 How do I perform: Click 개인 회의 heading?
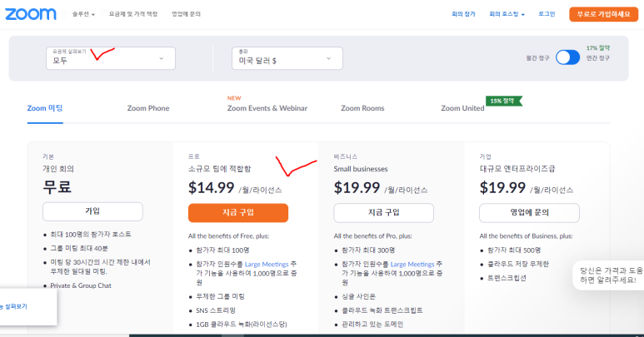[x=58, y=169]
